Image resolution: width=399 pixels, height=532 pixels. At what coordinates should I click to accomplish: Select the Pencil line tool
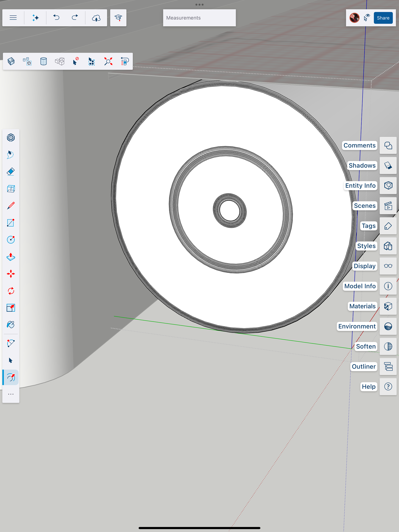[11, 206]
